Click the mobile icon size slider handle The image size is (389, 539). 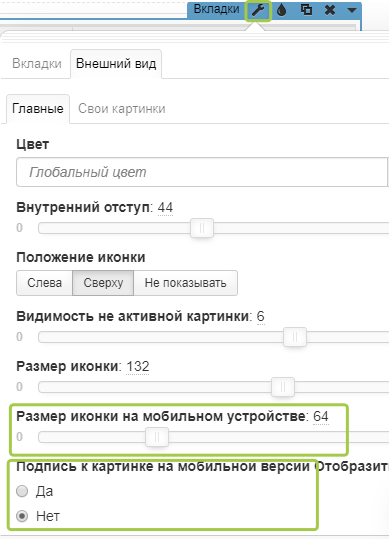pos(157,437)
